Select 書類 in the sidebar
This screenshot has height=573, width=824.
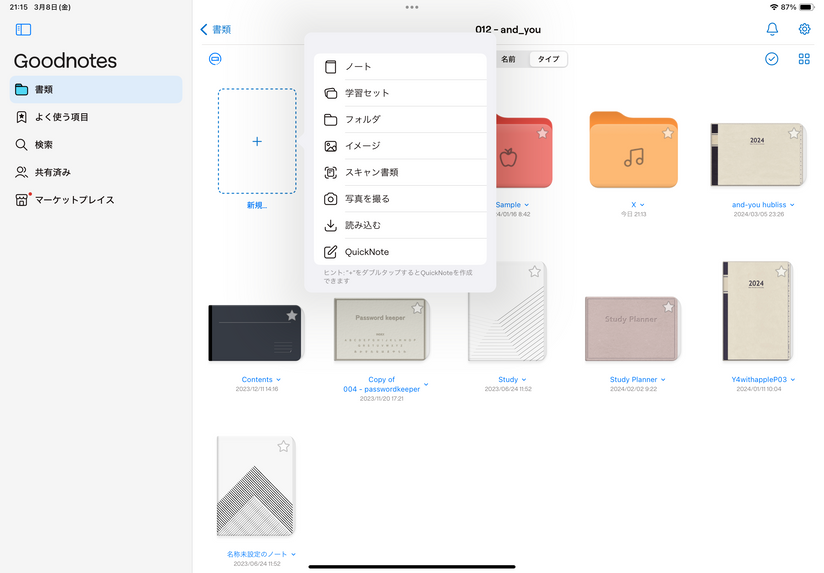(96, 89)
